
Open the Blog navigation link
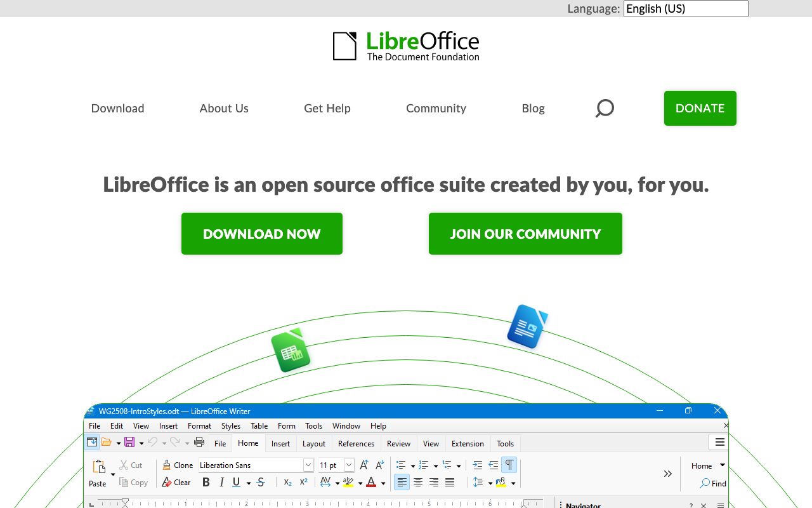(x=534, y=108)
